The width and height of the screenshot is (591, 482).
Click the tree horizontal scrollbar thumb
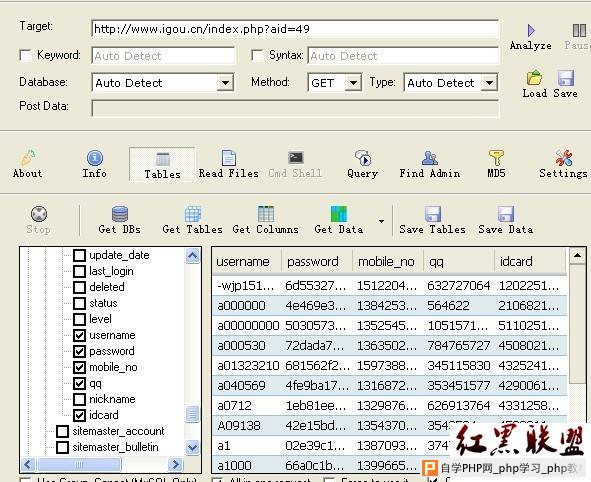coord(79,464)
